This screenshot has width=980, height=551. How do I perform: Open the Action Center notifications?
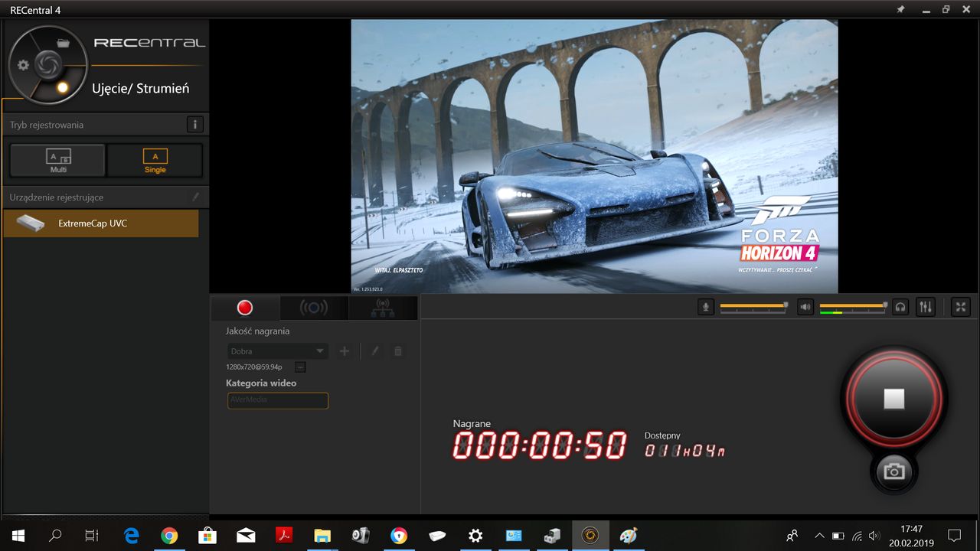click(955, 536)
